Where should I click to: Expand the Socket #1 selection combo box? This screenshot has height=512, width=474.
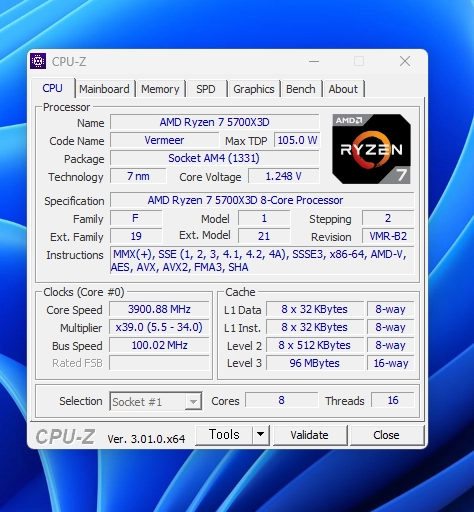point(156,401)
